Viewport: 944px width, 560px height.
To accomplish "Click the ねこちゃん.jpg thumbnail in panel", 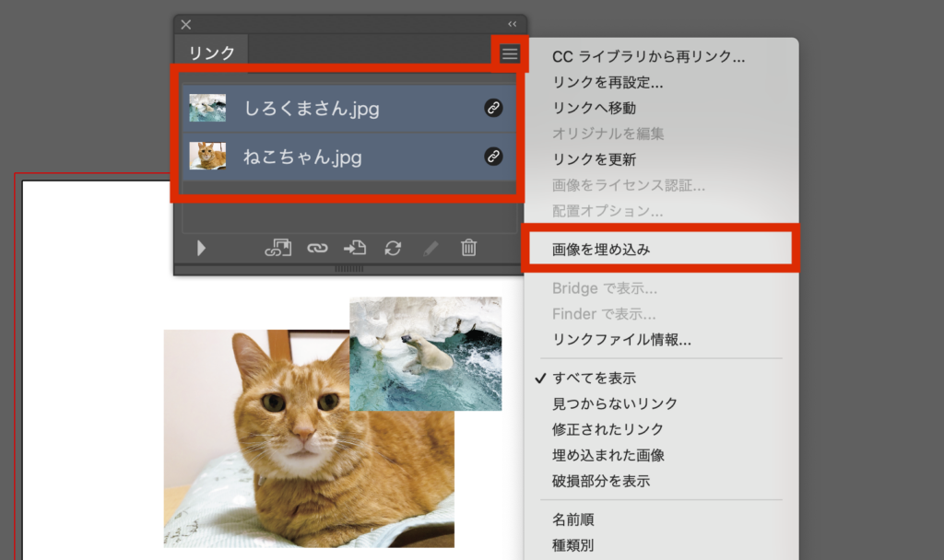I will tap(207, 156).
